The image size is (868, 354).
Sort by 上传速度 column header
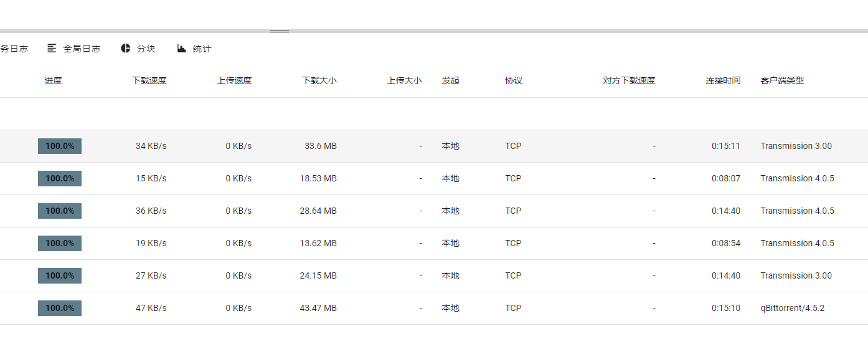click(x=235, y=80)
